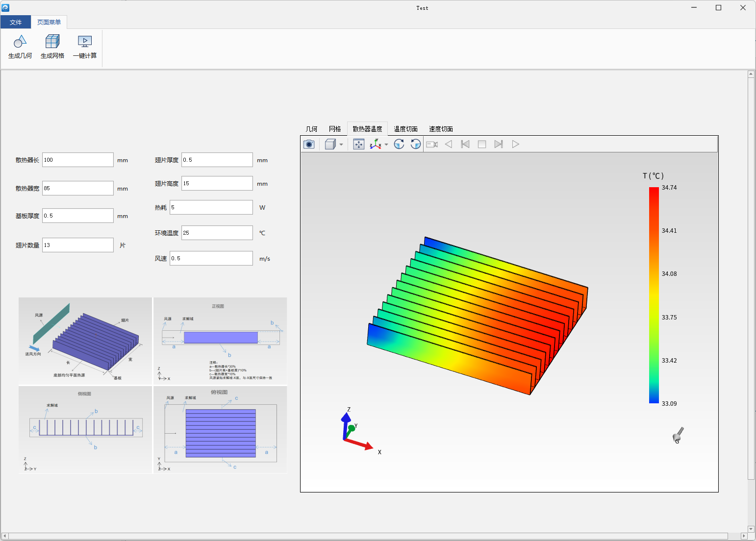Click the vertical scrollbar up arrow
The height and width of the screenshot is (541, 756).
[751, 74]
